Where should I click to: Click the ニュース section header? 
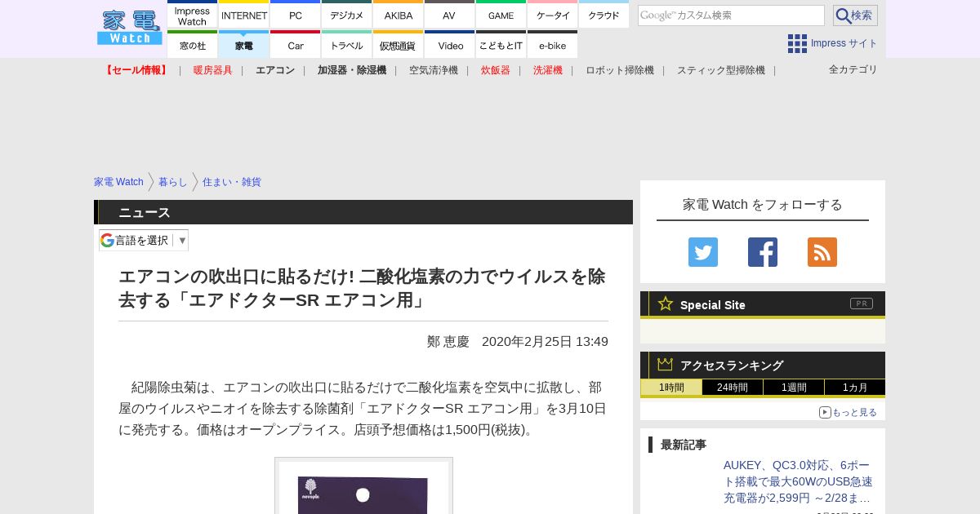(x=363, y=212)
